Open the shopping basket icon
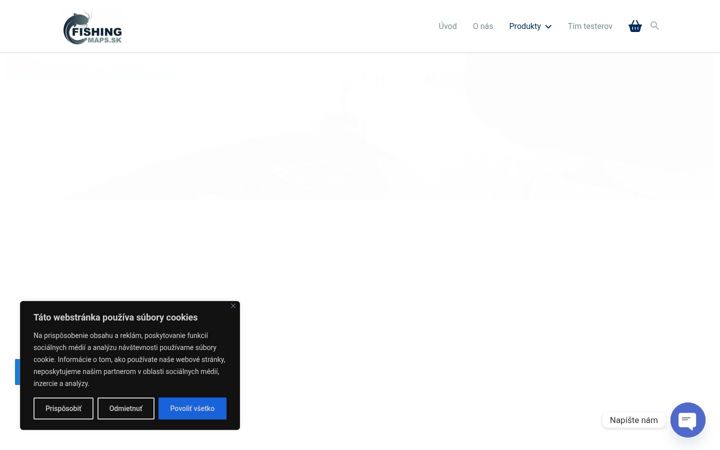The image size is (720, 450). (x=635, y=26)
